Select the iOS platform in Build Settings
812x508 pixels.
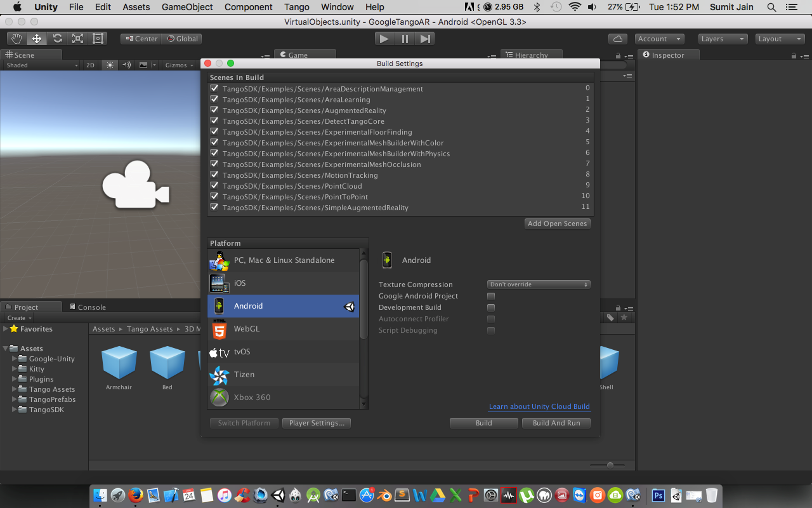click(x=283, y=283)
